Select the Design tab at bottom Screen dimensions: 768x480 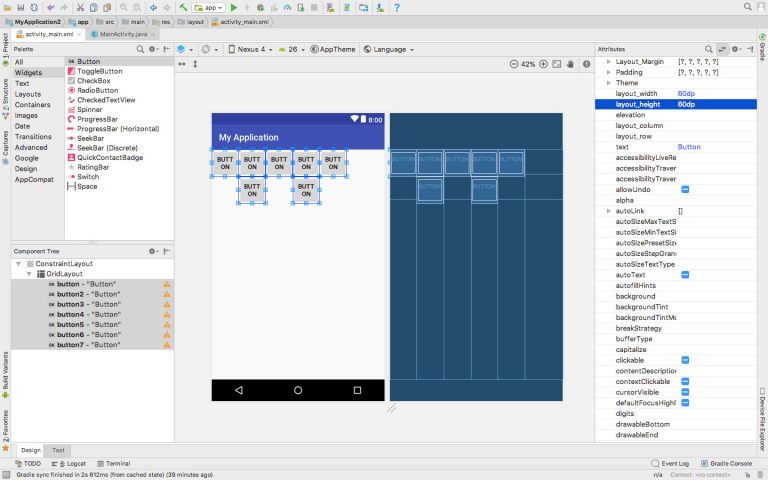click(31, 450)
